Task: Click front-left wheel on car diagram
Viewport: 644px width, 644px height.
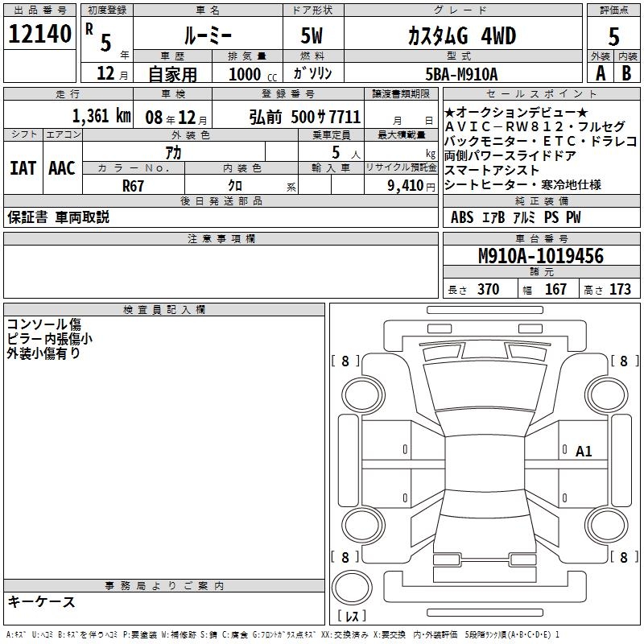Action: pos(363,395)
